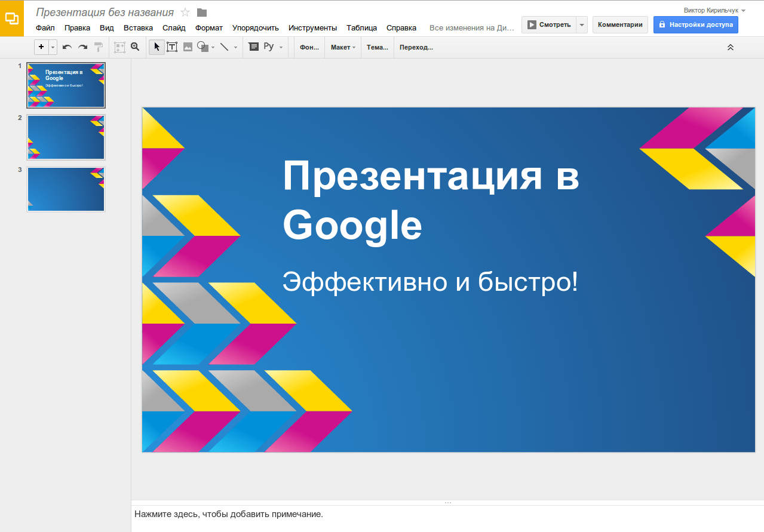This screenshot has width=764, height=532.
Task: Select slide 2 thumbnail
Action: pos(66,137)
